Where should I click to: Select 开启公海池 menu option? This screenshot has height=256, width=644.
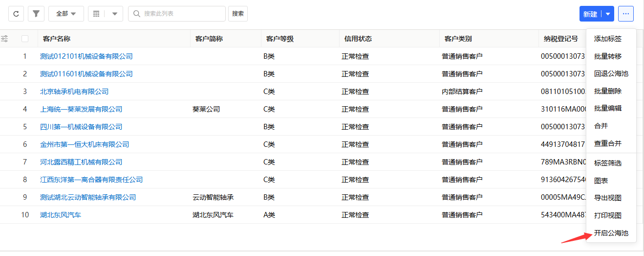click(x=611, y=233)
